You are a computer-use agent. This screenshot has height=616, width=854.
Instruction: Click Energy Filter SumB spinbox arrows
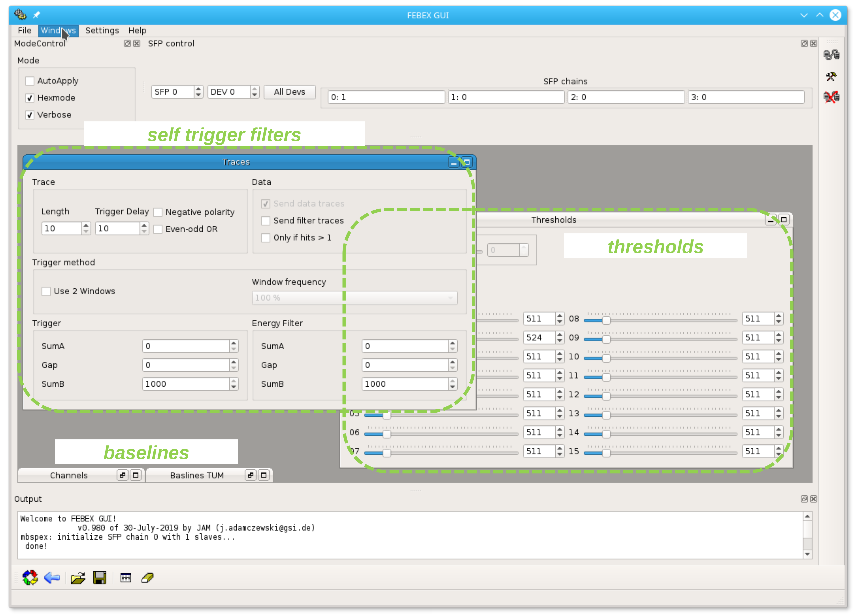point(453,384)
